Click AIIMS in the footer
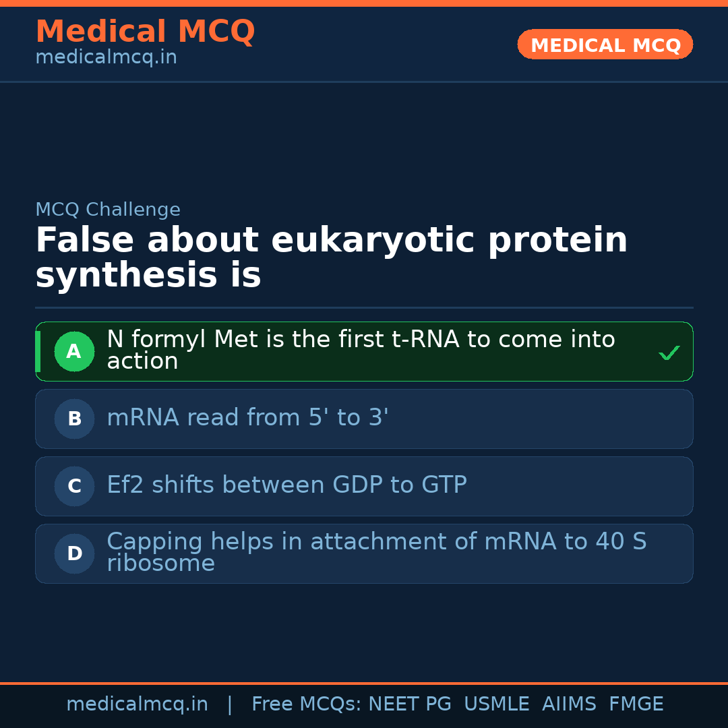 point(569,704)
